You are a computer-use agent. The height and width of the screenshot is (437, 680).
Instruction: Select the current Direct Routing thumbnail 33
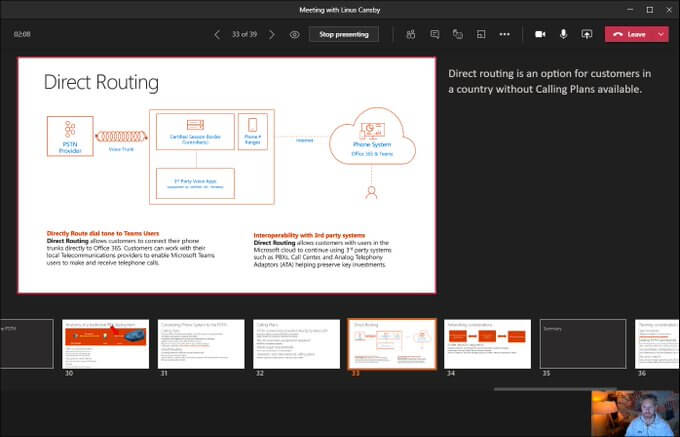click(x=392, y=344)
